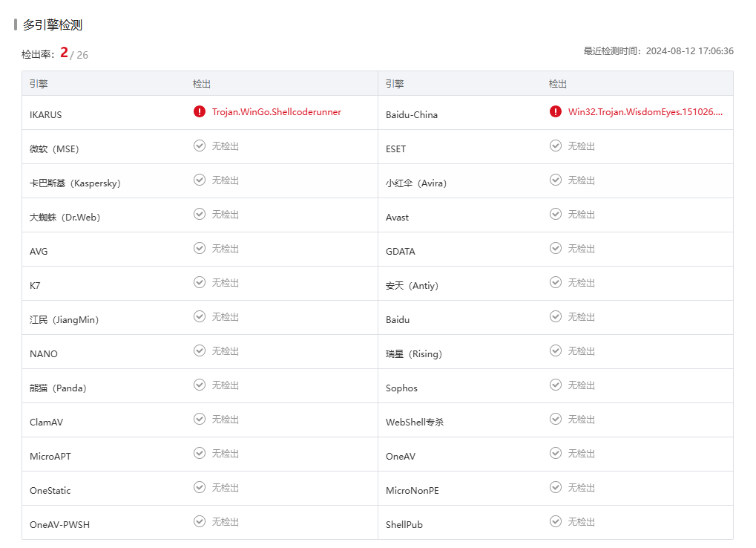Screen dimensions: 756x548
Task: Click the checkmark icon in the Sophos row
Action: 556,385
